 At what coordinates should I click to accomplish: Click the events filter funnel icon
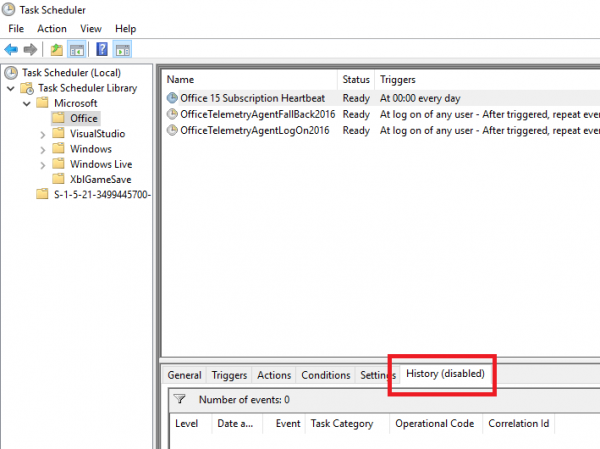click(179, 399)
